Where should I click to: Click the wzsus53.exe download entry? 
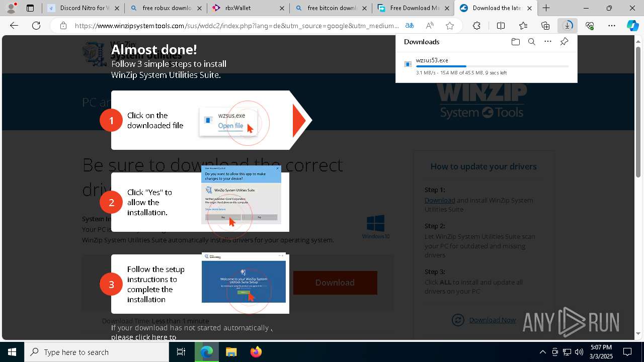click(x=486, y=66)
